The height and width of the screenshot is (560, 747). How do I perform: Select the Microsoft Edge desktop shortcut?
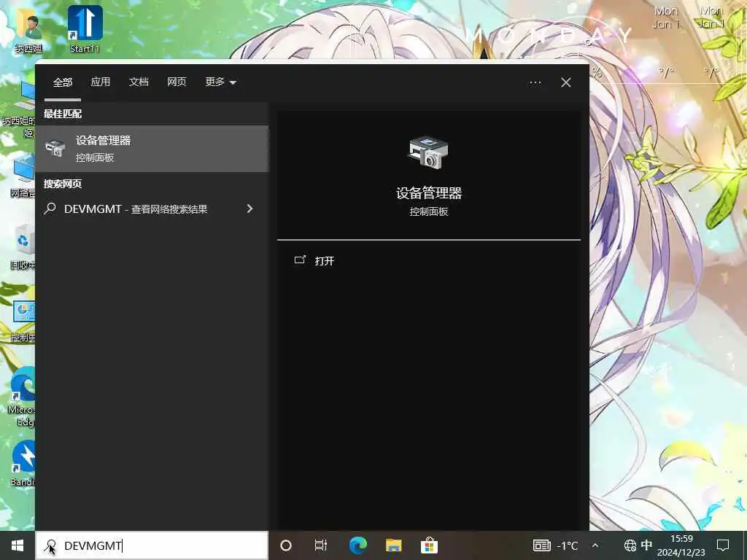click(21, 397)
